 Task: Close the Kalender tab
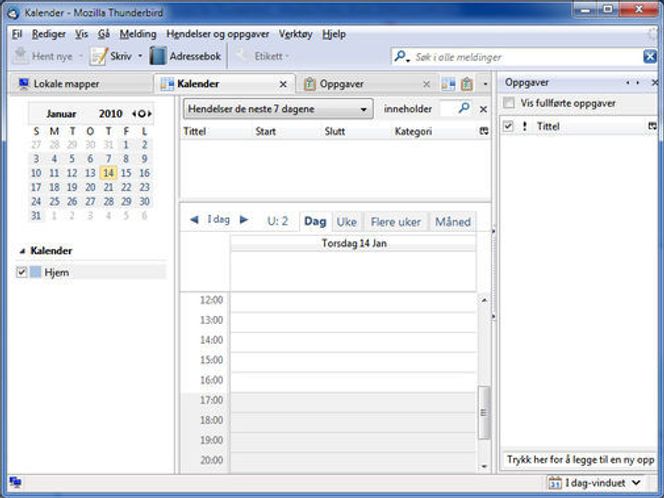pyautogui.click(x=283, y=84)
